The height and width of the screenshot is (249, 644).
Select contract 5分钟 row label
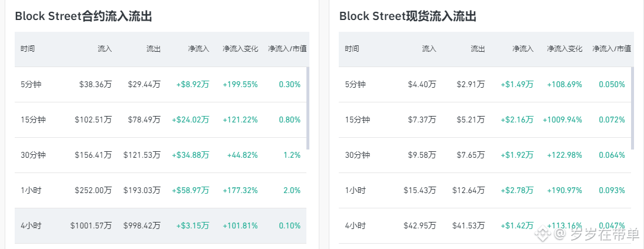pos(31,85)
